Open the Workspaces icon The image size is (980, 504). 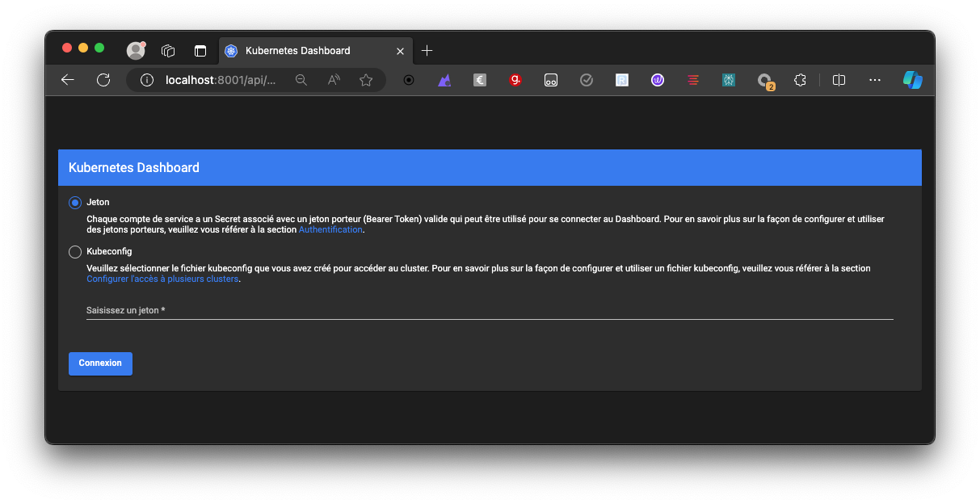[x=168, y=51]
